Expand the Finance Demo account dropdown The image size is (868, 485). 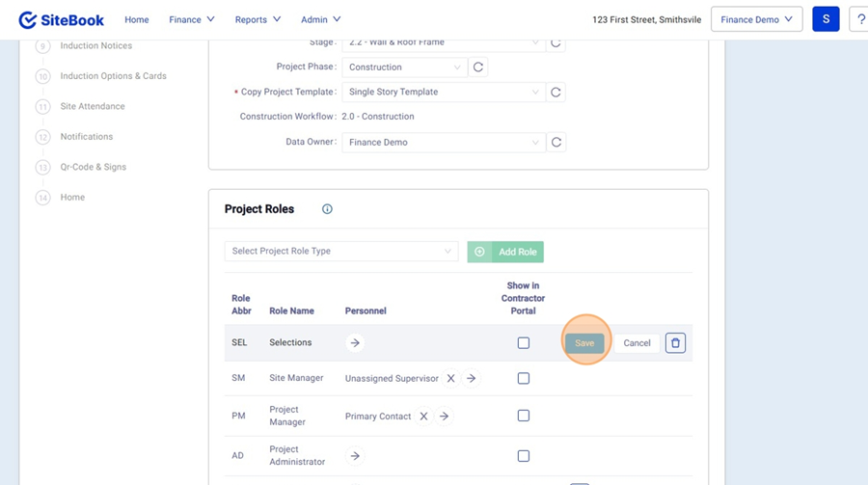tap(756, 19)
